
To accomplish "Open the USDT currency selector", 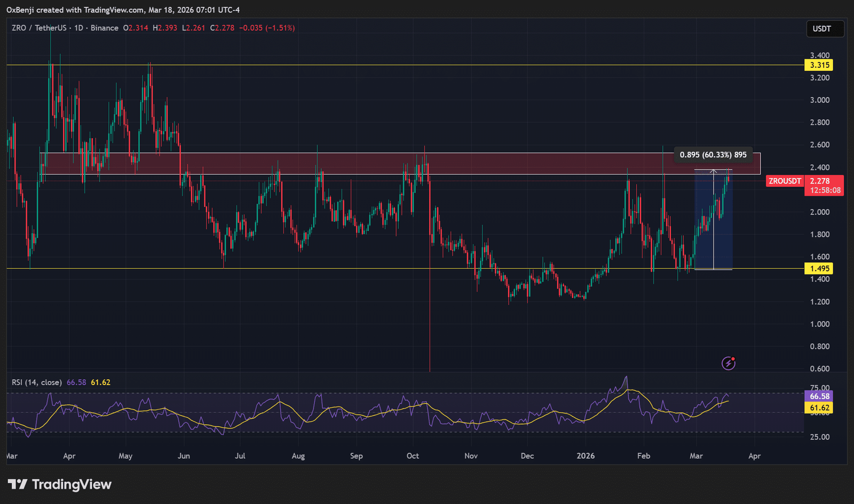I will point(825,29).
